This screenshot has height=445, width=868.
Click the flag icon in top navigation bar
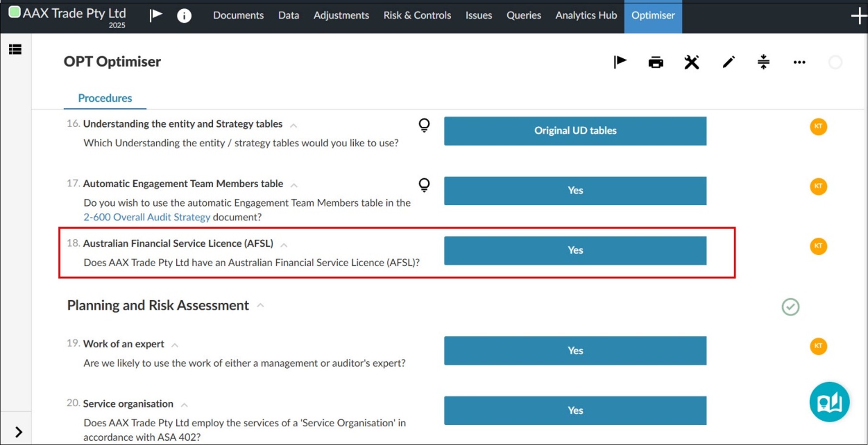click(156, 15)
